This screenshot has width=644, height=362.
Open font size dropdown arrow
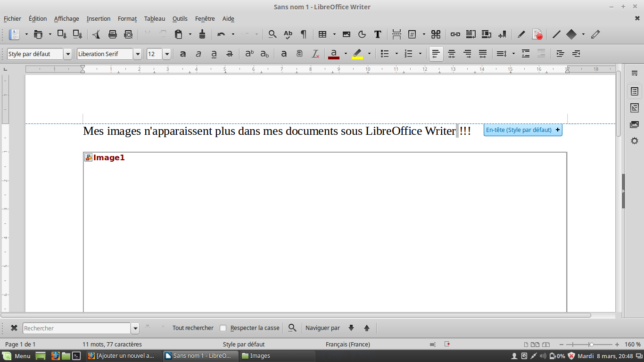coord(166,54)
